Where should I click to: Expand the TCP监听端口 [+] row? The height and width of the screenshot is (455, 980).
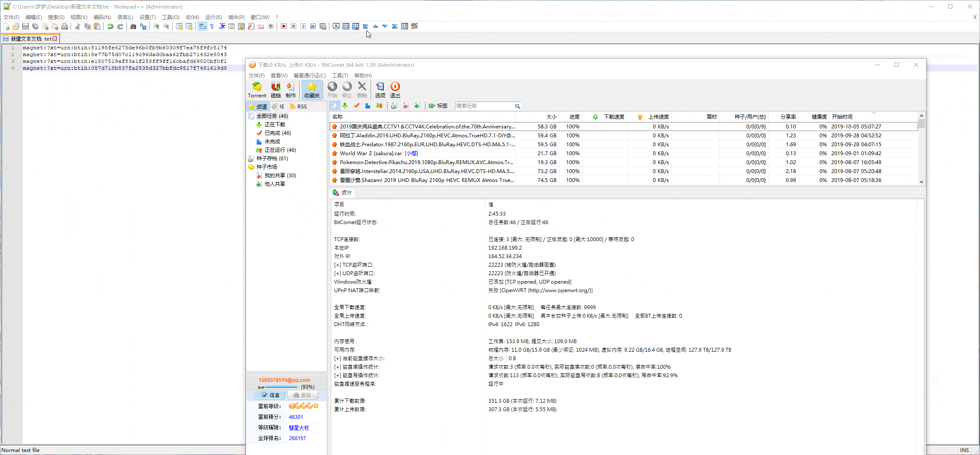[337, 265]
